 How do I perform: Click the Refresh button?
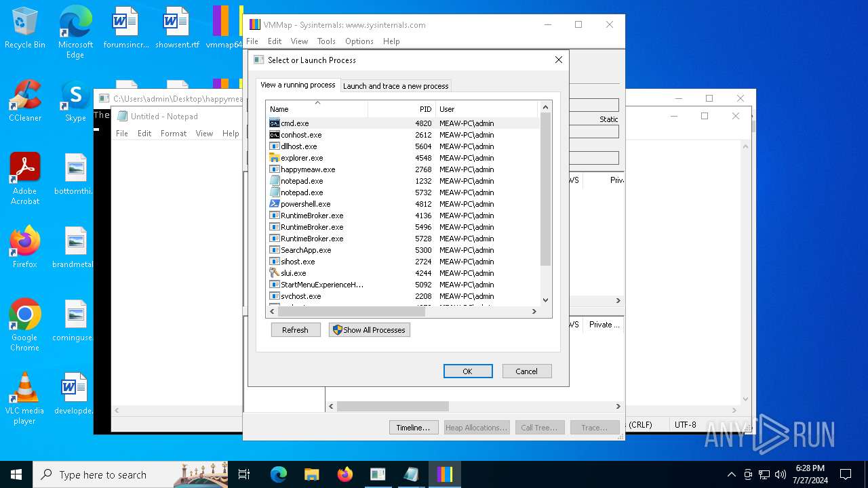295,330
